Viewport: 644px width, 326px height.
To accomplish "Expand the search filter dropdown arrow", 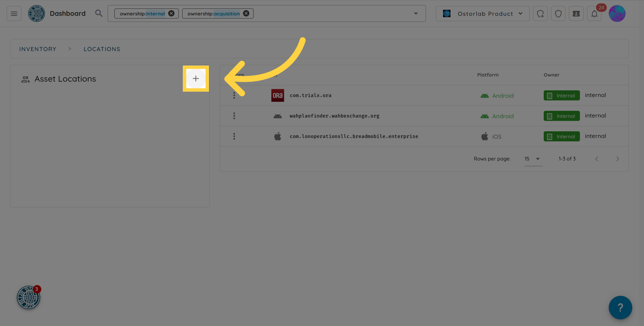I will [x=416, y=13].
